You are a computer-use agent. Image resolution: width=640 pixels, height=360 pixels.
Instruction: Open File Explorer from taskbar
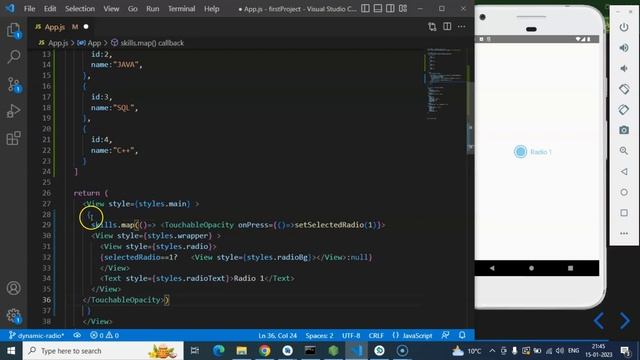pyautogui.click(x=242, y=351)
